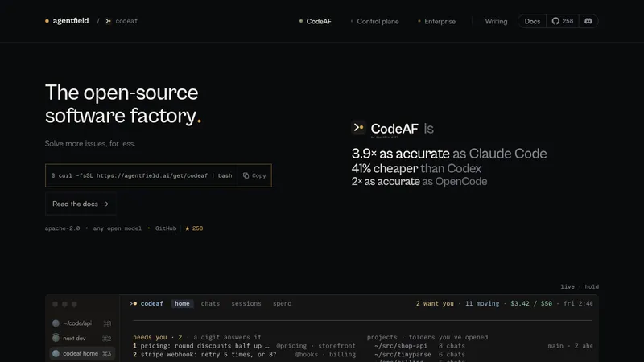Viewport: 644px width, 362px height.
Task: Click the @hooks · billing tag
Action: coord(325,354)
